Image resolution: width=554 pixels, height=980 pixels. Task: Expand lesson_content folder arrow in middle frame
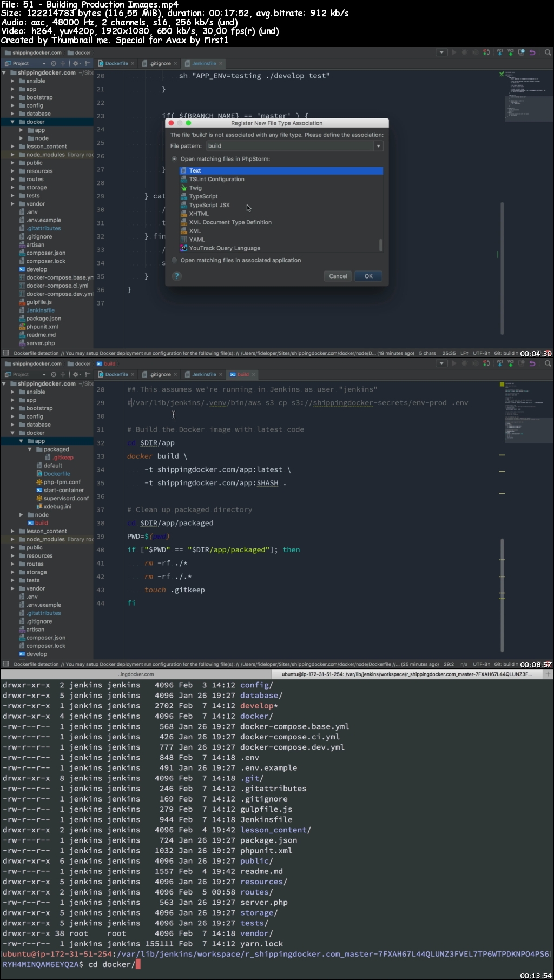12,531
